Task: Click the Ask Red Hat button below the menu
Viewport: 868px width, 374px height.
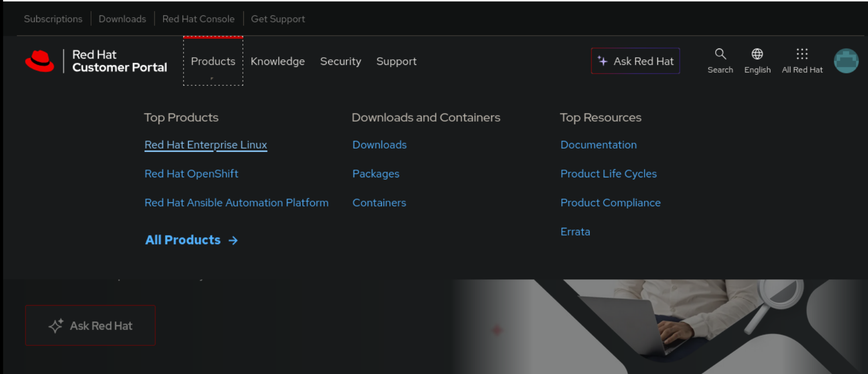Action: [90, 325]
